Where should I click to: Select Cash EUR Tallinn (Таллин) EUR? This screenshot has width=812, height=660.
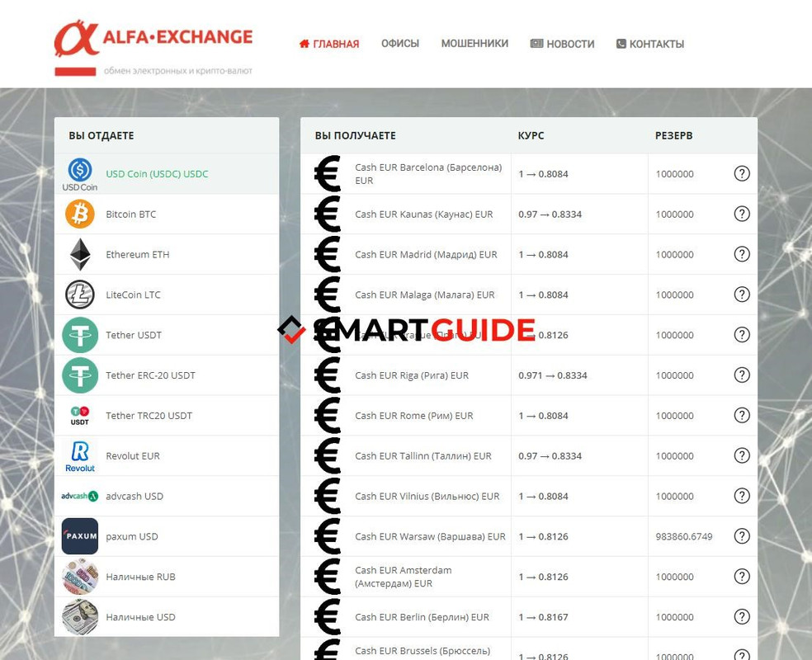pos(423,456)
